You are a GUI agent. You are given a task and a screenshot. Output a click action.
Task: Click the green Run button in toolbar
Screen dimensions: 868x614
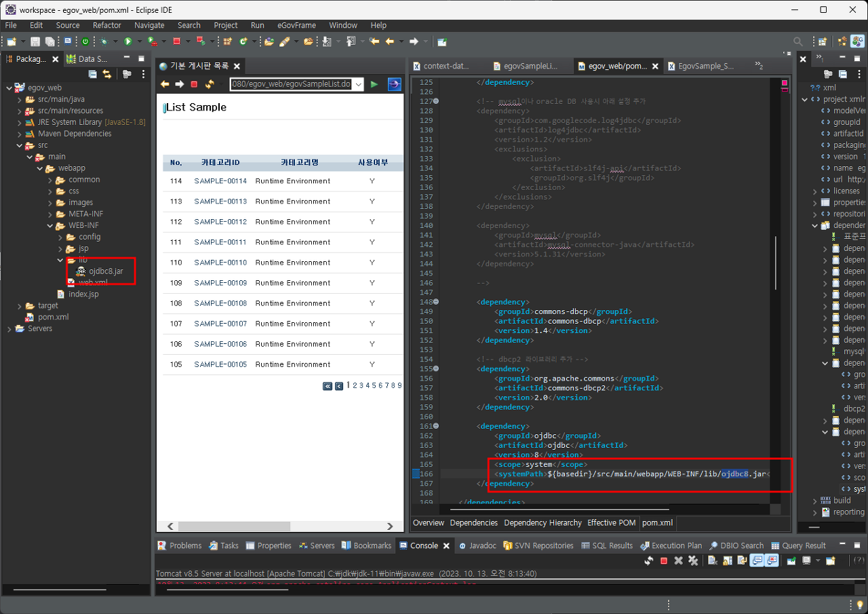pyautogui.click(x=128, y=41)
